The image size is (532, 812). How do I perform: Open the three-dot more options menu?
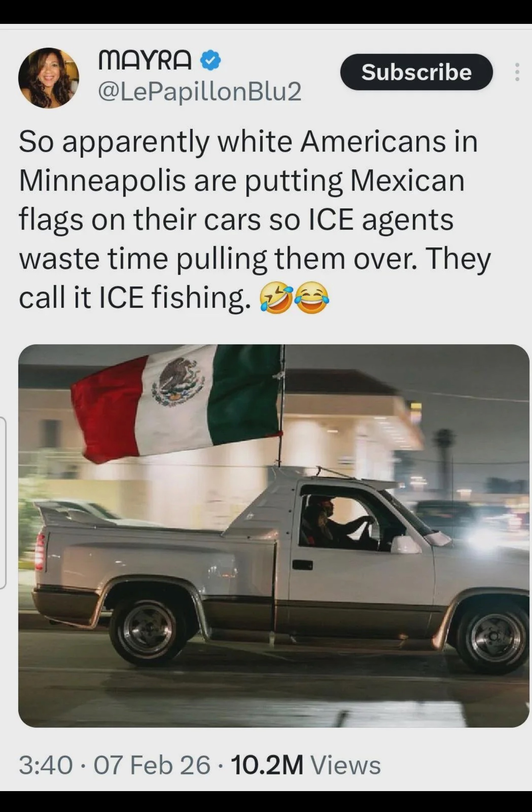(517, 72)
